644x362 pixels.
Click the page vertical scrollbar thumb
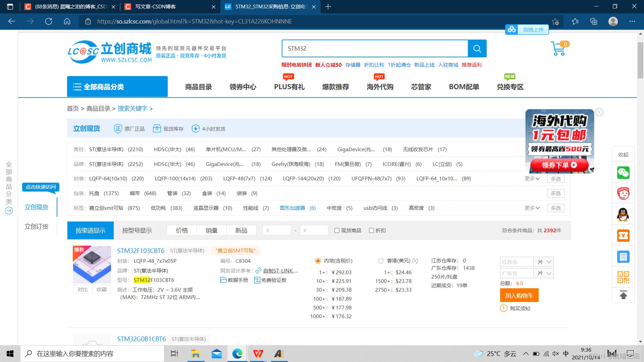pyautogui.click(x=640, y=60)
